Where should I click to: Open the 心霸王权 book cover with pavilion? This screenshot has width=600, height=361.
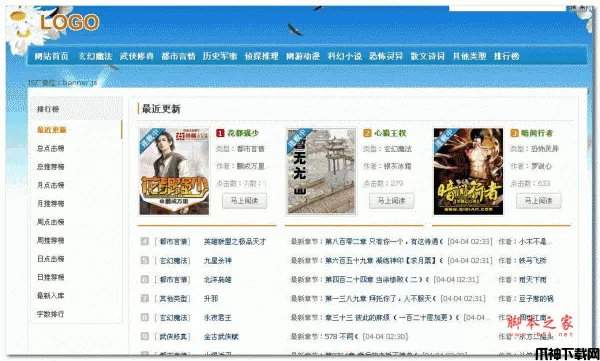pos(321,171)
